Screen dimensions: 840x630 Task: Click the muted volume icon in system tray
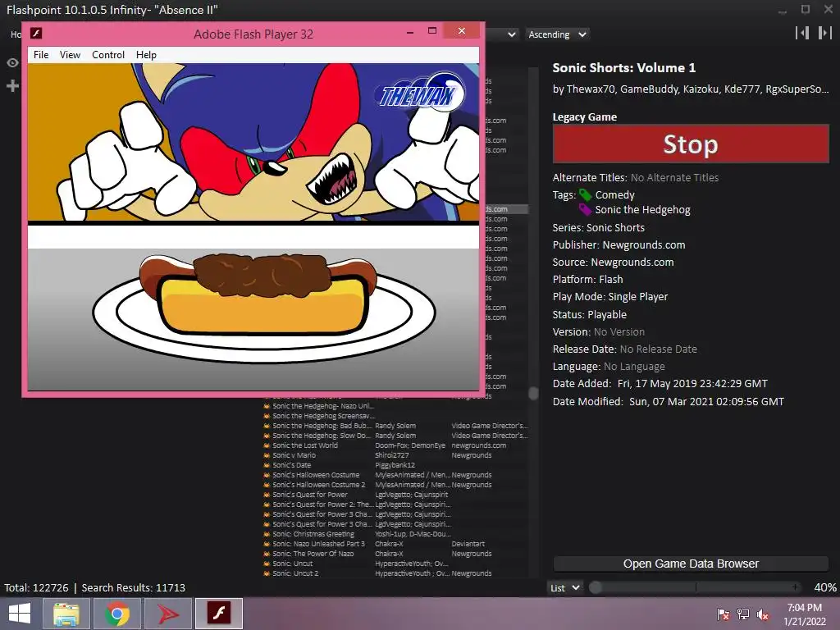pos(763,614)
